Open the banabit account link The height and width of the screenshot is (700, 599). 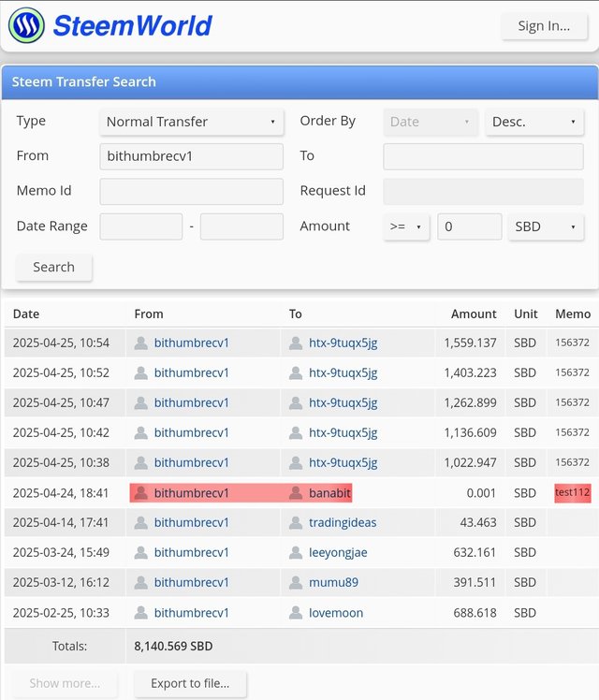[x=329, y=493]
